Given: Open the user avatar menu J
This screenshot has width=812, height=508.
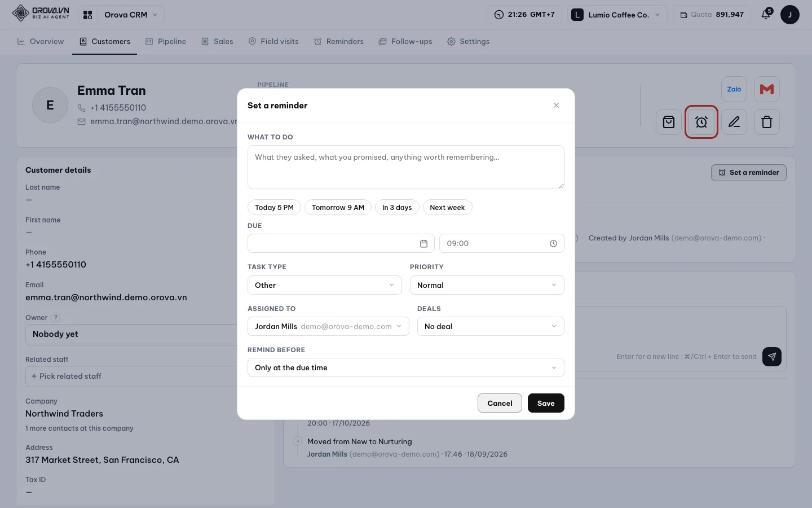Looking at the screenshot, I should point(790,15).
